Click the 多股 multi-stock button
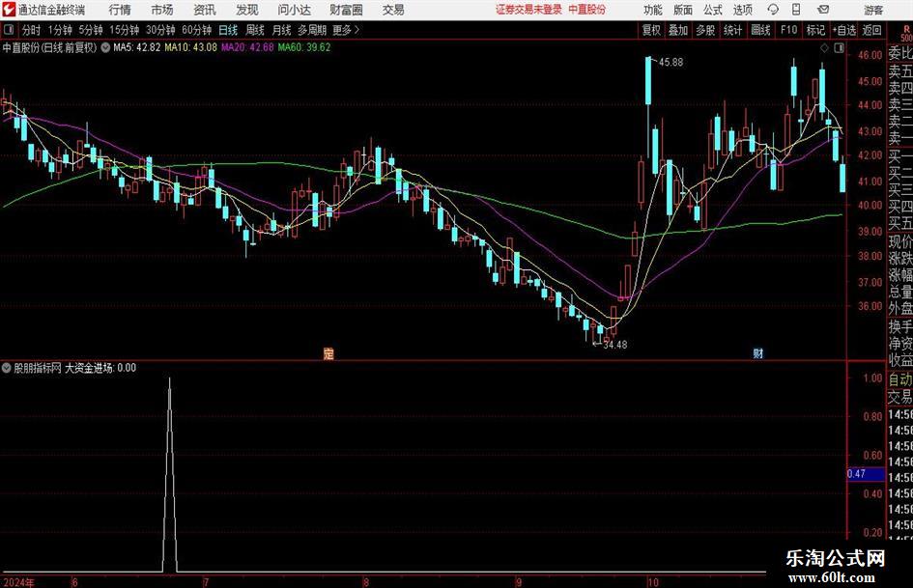Screen dimensions: 913x588 coord(705,30)
